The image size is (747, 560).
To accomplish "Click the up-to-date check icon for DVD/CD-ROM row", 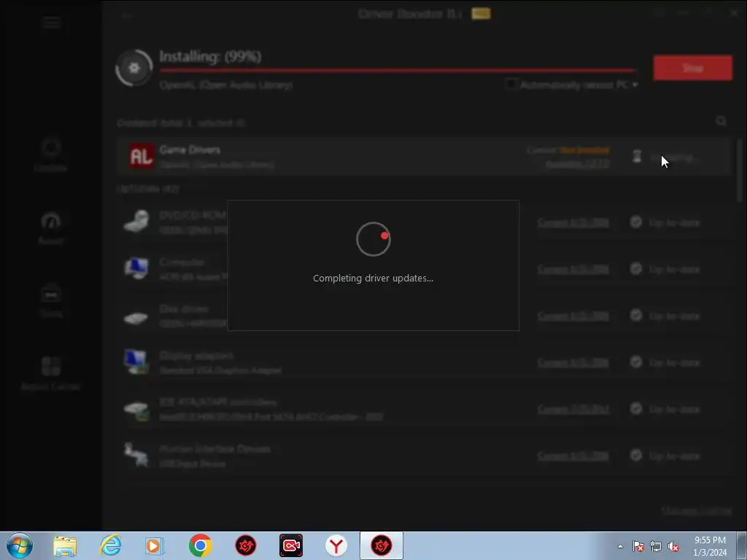I will pyautogui.click(x=636, y=222).
